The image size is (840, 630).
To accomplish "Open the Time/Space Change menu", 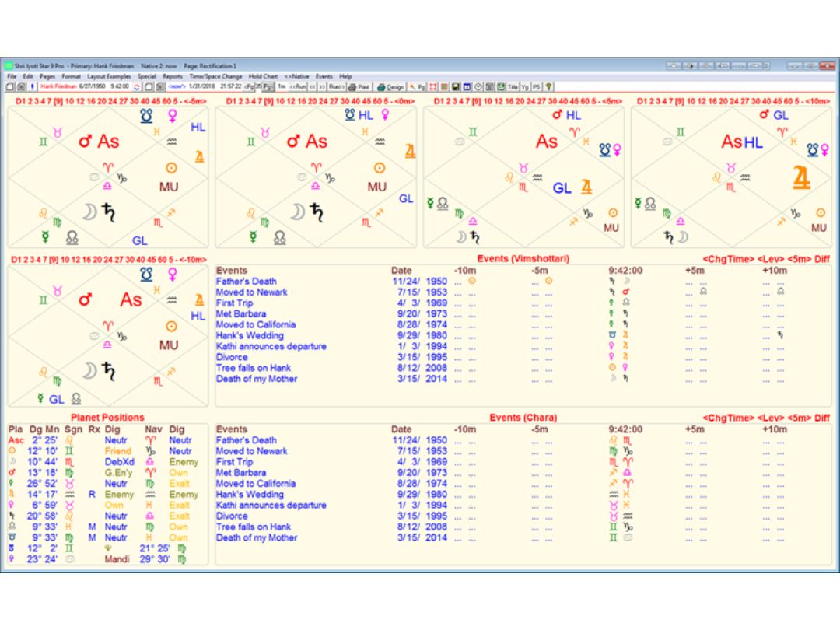I will tap(215, 76).
